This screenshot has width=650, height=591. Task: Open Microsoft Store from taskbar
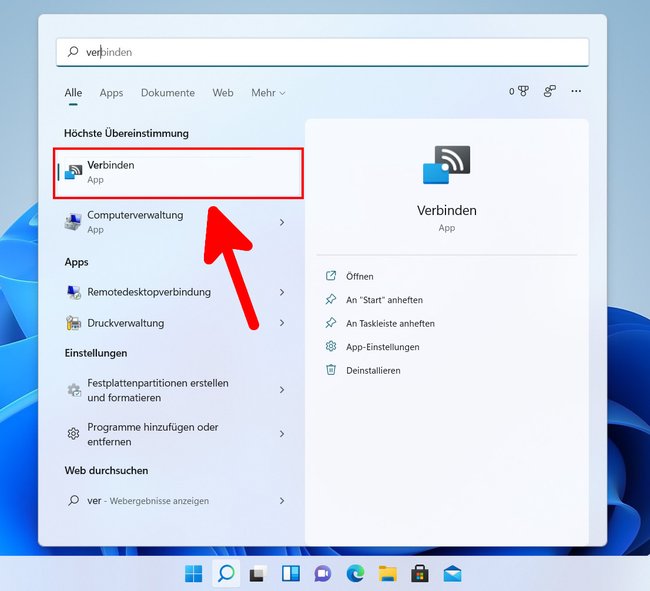click(x=420, y=574)
